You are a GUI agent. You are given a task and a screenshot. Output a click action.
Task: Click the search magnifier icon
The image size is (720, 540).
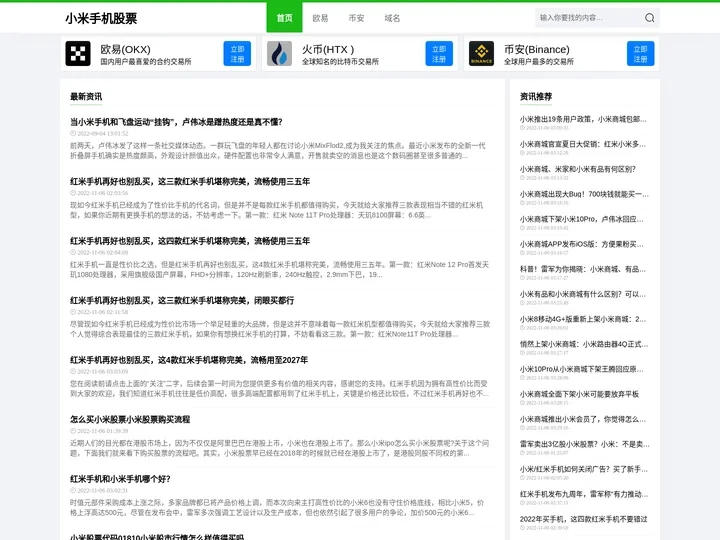(649, 18)
